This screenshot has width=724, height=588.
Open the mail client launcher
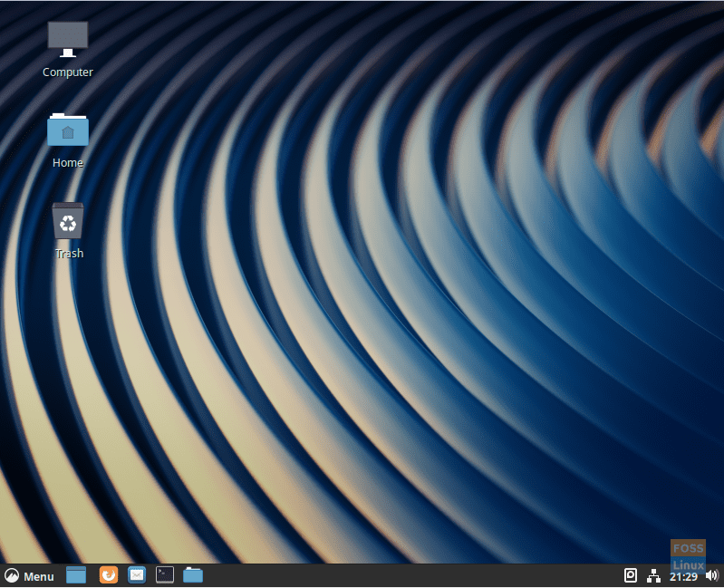point(137,575)
